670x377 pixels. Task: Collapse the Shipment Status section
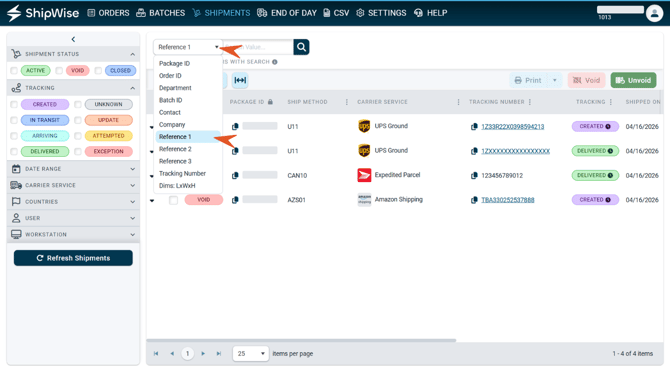[132, 54]
